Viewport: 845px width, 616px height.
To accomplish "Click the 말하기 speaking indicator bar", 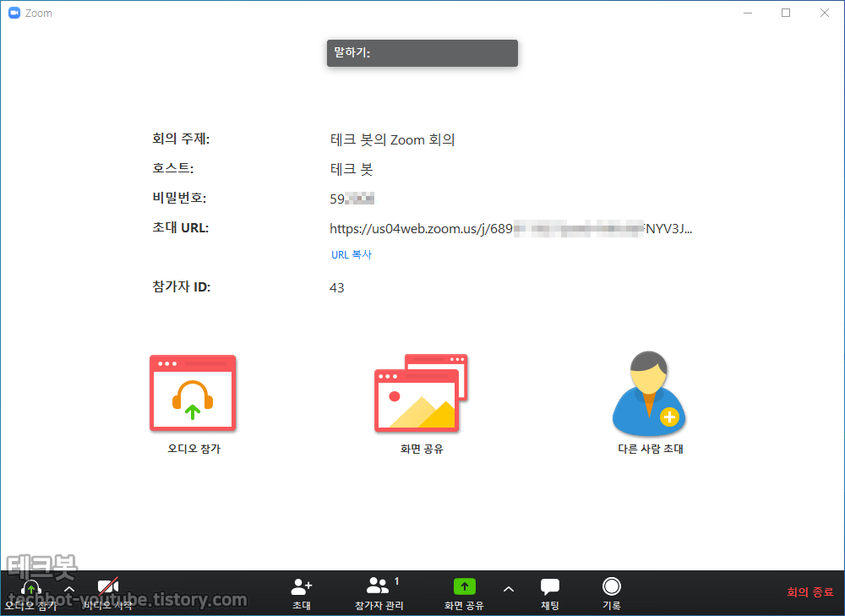I will (x=422, y=53).
